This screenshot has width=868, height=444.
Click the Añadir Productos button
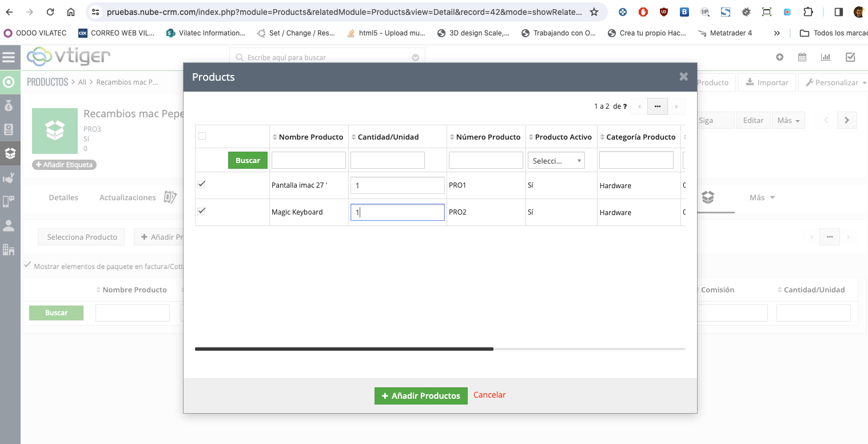click(421, 396)
